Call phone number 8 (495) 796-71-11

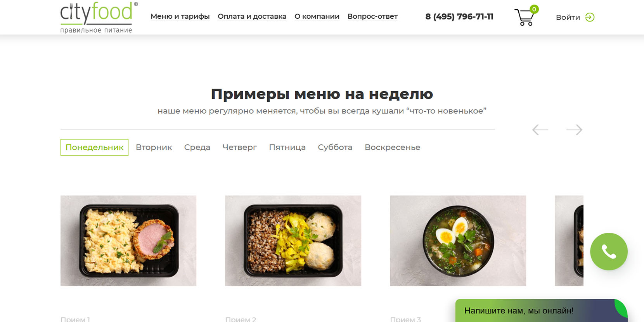[459, 17]
